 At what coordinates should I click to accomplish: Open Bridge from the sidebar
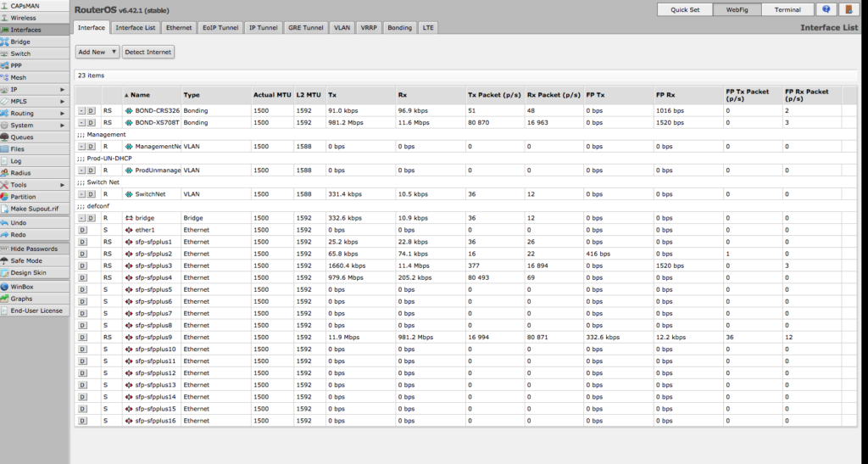pos(20,42)
